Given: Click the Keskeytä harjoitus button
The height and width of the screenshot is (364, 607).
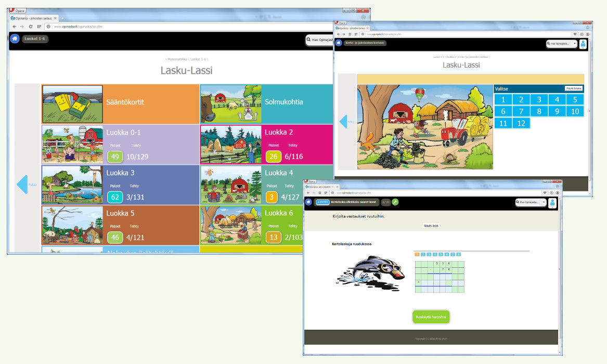Looking at the screenshot, I should pos(431,317).
